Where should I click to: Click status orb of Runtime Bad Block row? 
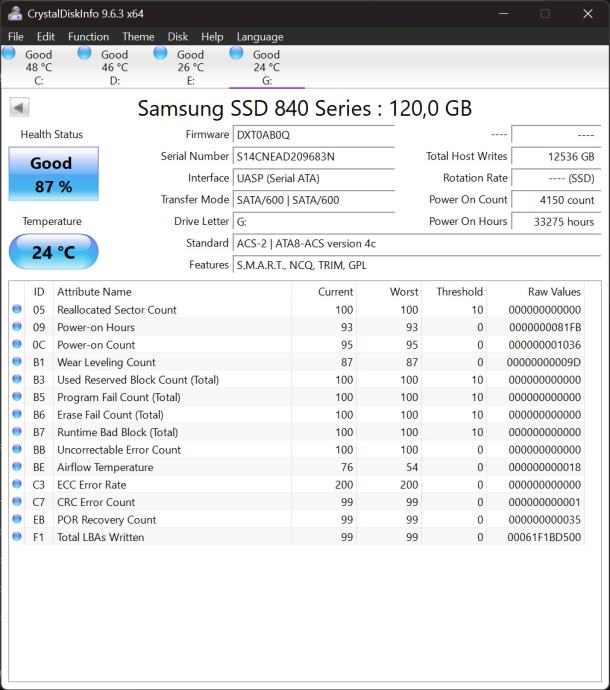click(x=17, y=431)
